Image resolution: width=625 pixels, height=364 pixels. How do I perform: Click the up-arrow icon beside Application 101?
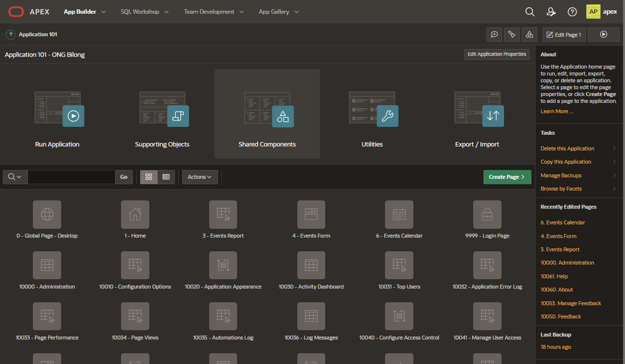click(x=11, y=35)
